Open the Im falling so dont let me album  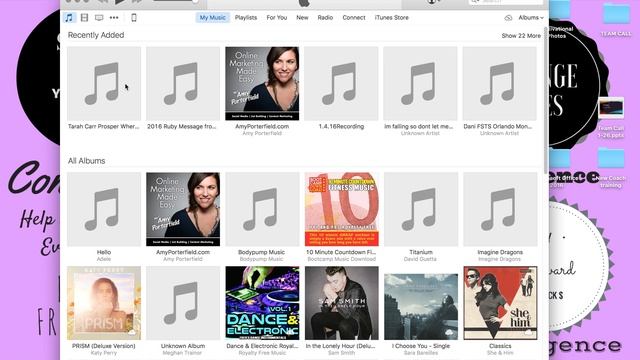pyautogui.click(x=420, y=84)
